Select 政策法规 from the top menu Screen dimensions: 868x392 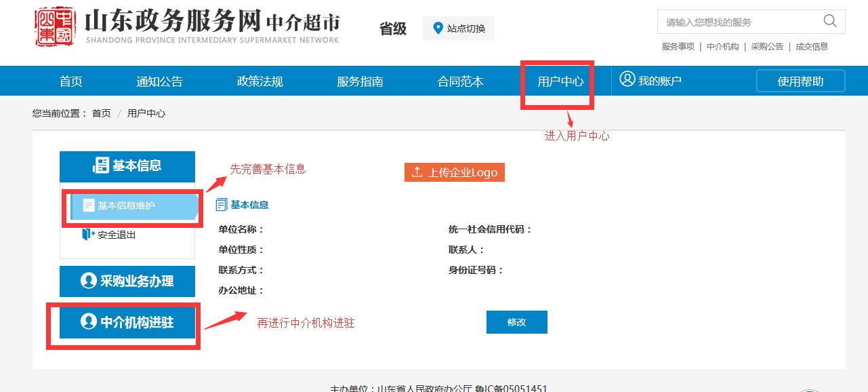tap(260, 81)
